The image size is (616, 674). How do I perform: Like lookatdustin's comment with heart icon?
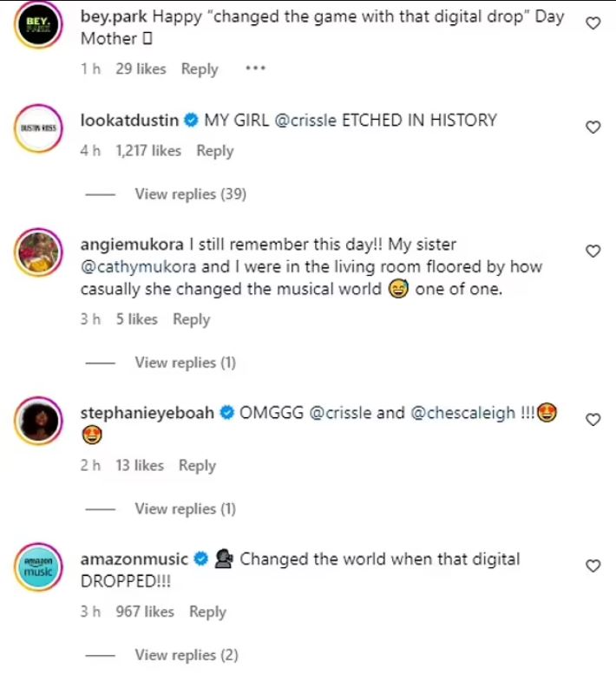tap(593, 128)
